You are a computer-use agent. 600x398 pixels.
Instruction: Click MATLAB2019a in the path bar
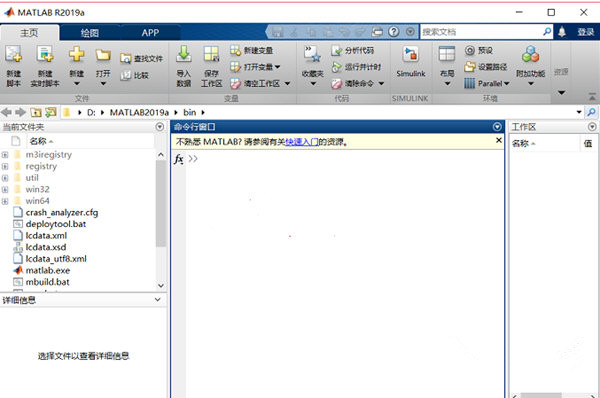(139, 113)
